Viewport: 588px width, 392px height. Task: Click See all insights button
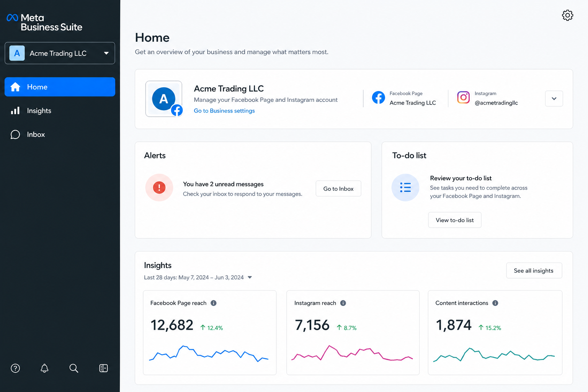(534, 271)
